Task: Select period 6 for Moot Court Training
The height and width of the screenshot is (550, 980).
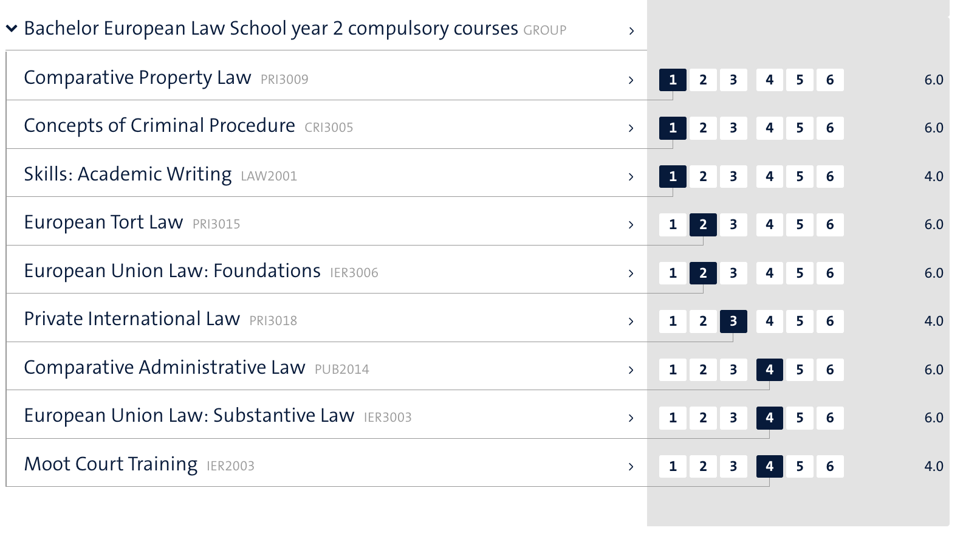Action: [x=830, y=467]
